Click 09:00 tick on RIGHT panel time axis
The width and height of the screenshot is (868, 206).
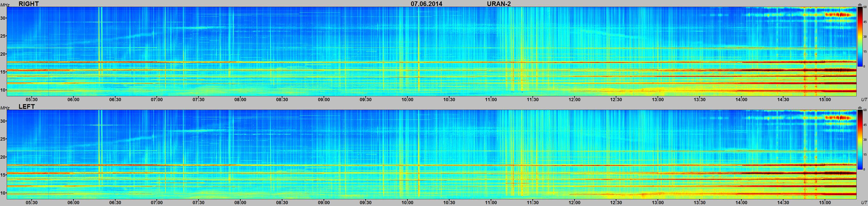pyautogui.click(x=324, y=100)
